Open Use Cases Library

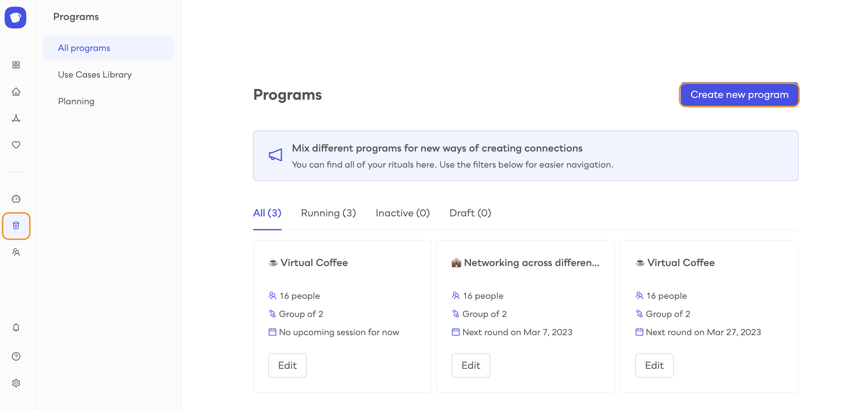coord(95,75)
